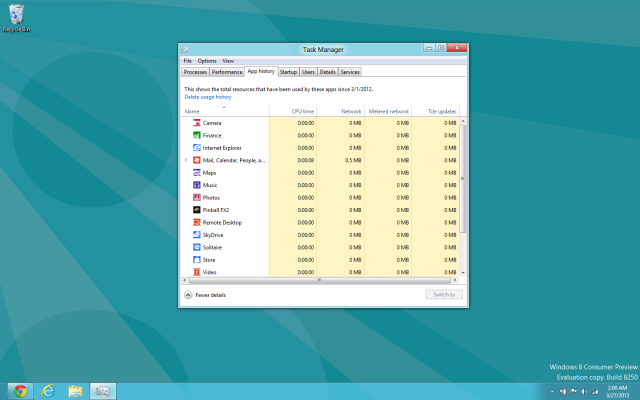640x400 pixels.
Task: Click the Delete usage history link
Action: click(x=208, y=97)
